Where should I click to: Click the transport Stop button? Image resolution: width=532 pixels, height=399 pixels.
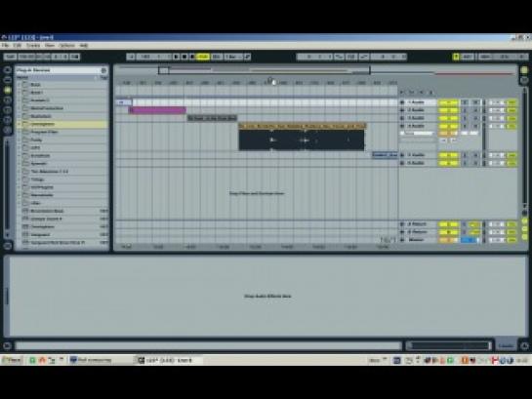click(184, 57)
